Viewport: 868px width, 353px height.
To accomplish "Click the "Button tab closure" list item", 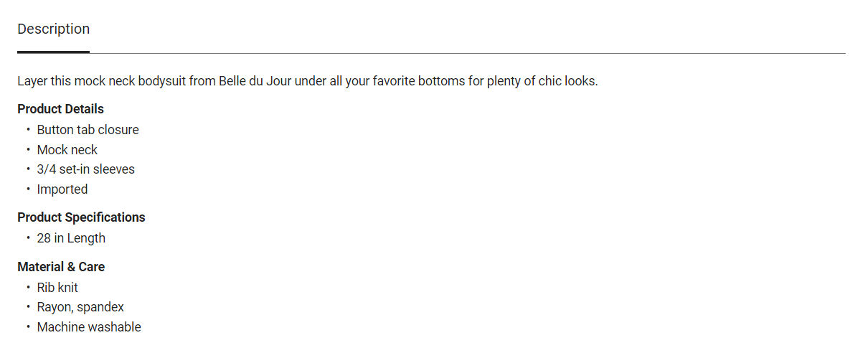I will [x=88, y=130].
